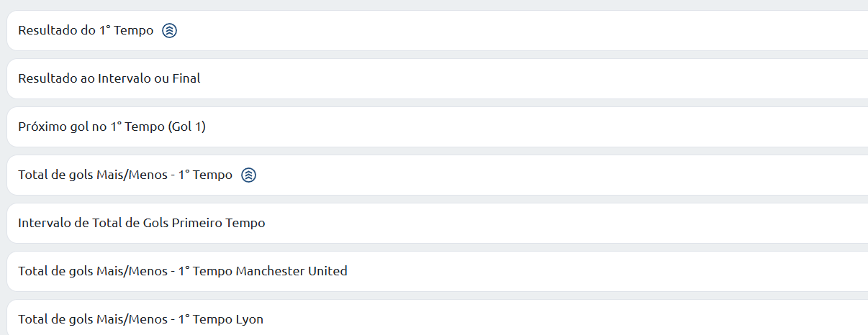This screenshot has height=335, width=868.
Task: Click the 'Resultado ao Intervalo ou Final' label
Action: (109, 79)
